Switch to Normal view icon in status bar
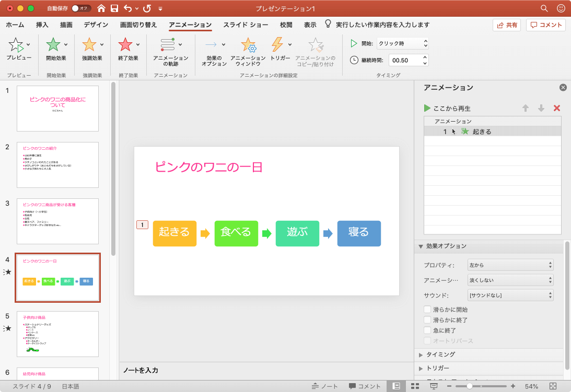 coord(397,386)
